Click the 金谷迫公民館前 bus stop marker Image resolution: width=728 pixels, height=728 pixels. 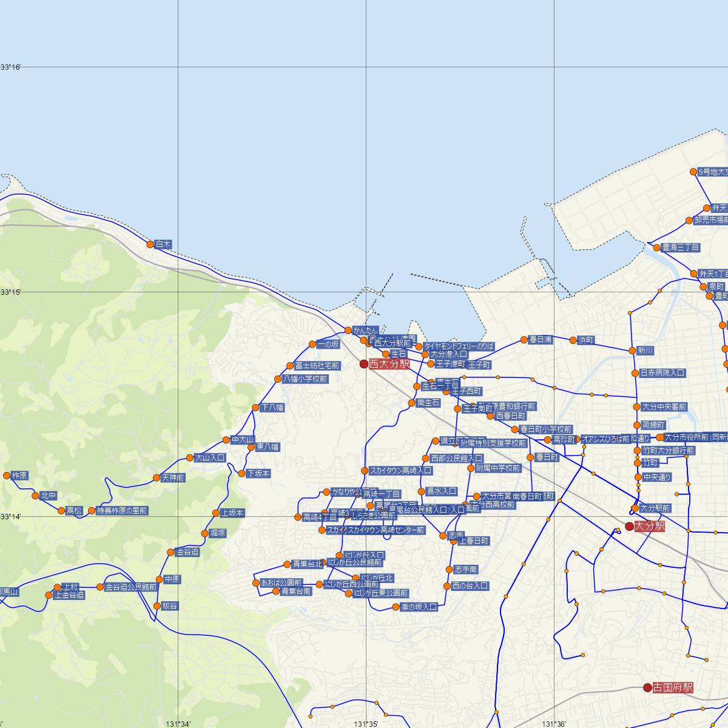100,587
